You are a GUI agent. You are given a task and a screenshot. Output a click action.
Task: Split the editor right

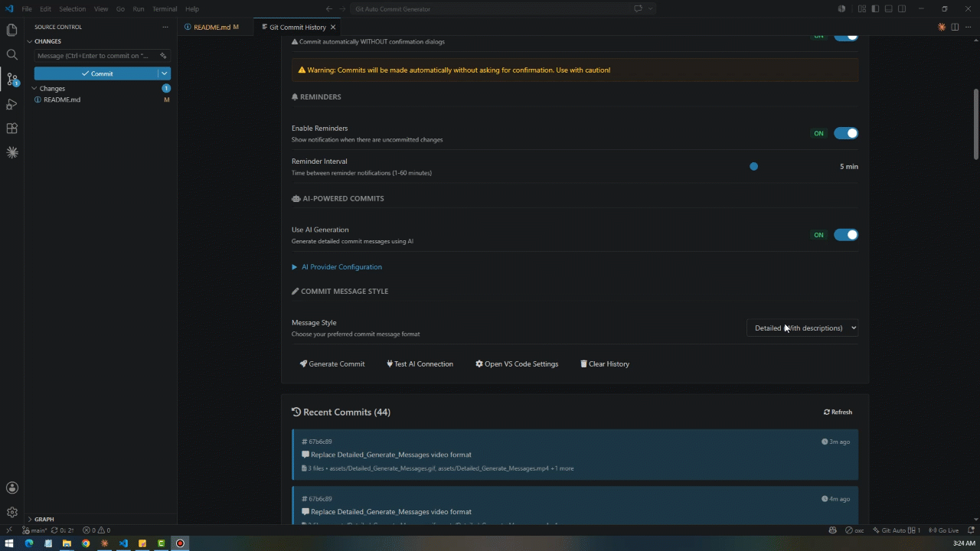coord(955,27)
